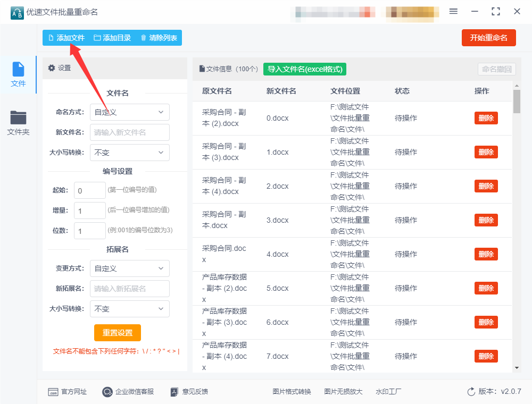Viewport: 532px width, 404px height.
Task: Click the Add Directory button
Action: [112, 38]
